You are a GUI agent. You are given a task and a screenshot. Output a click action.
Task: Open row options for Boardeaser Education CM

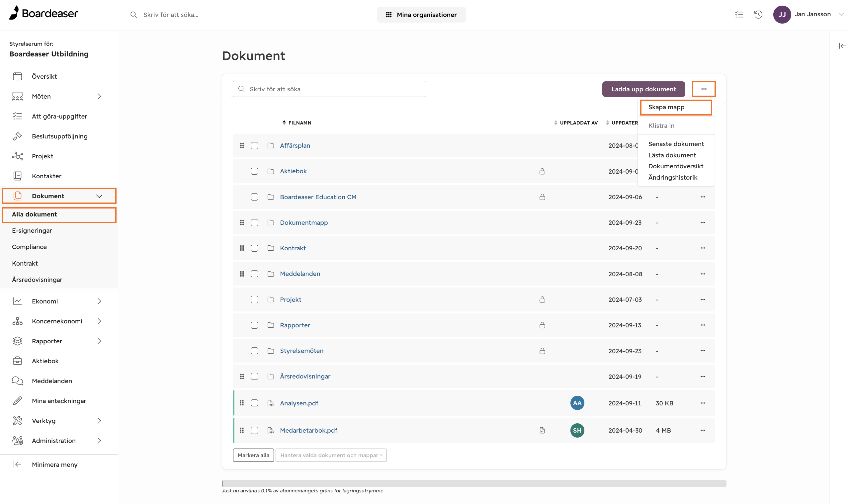click(703, 197)
